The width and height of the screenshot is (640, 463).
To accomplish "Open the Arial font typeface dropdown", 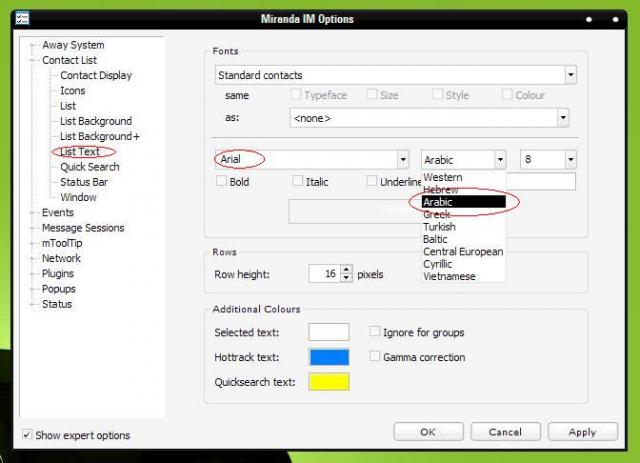I will pos(403,159).
